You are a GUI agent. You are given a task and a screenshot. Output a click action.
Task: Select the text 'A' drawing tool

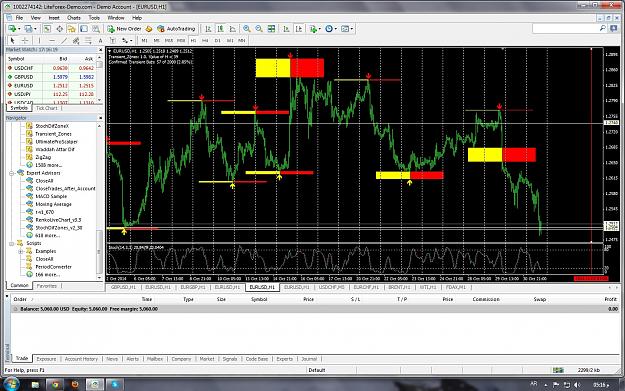pyautogui.click(x=100, y=40)
